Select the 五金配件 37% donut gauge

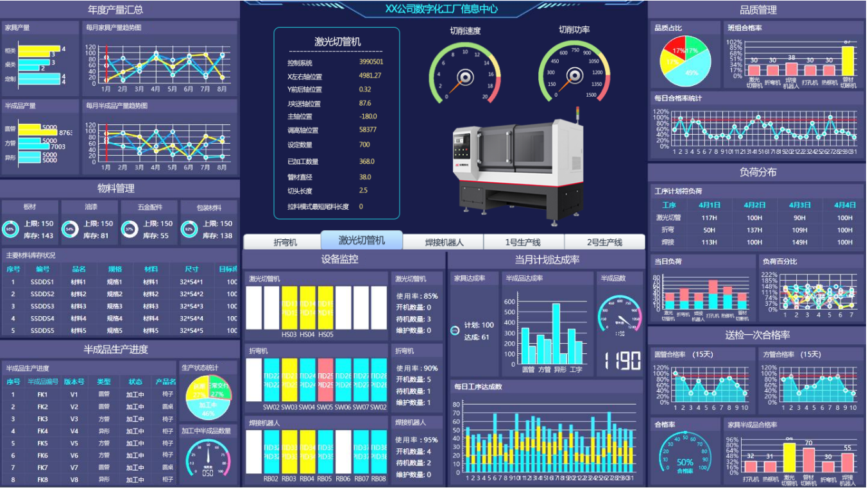pos(130,229)
